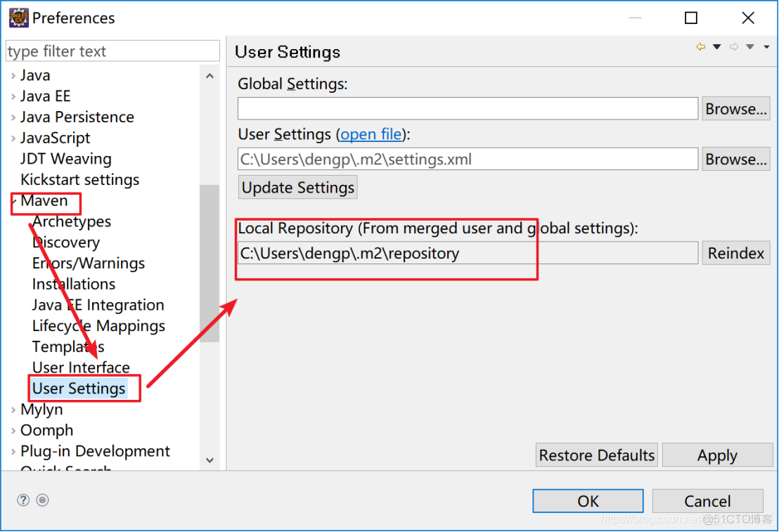Click the forward navigation arrow icon
Viewport: 779px width, 532px height.
click(x=734, y=47)
